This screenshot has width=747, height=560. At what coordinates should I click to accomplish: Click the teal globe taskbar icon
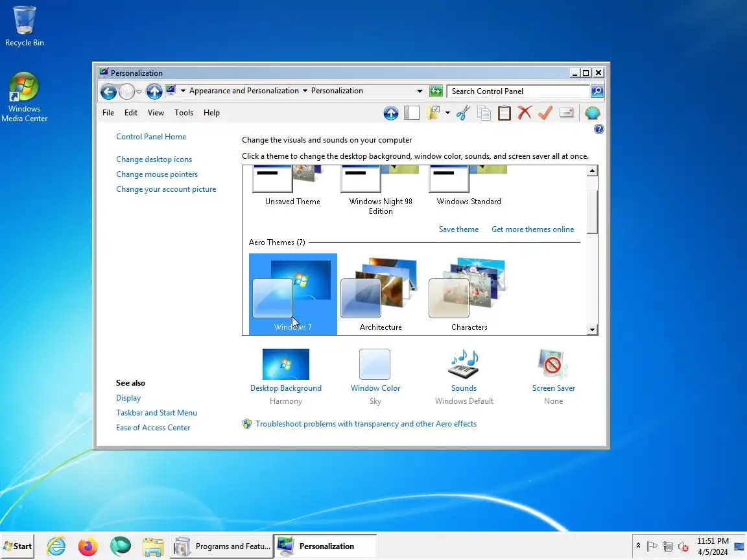(x=121, y=546)
